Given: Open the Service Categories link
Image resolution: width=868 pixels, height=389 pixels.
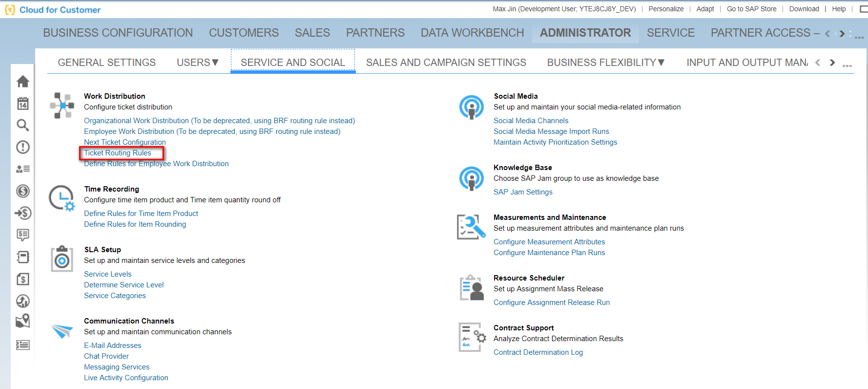Looking at the screenshot, I should 115,296.
